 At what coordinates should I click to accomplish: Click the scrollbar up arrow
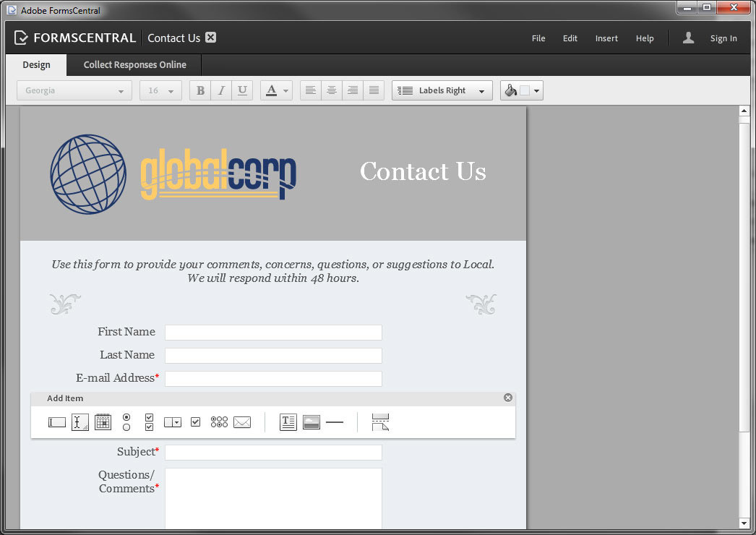click(x=744, y=111)
